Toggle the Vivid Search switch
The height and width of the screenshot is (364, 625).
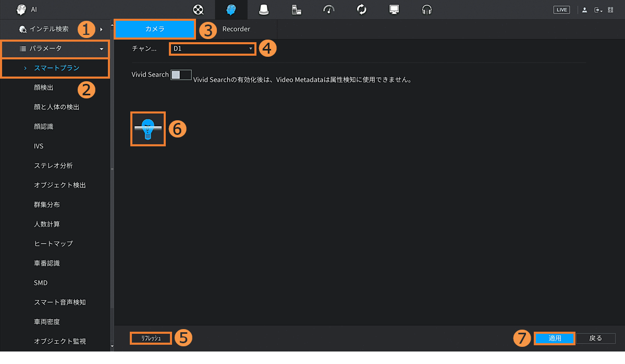pos(181,75)
